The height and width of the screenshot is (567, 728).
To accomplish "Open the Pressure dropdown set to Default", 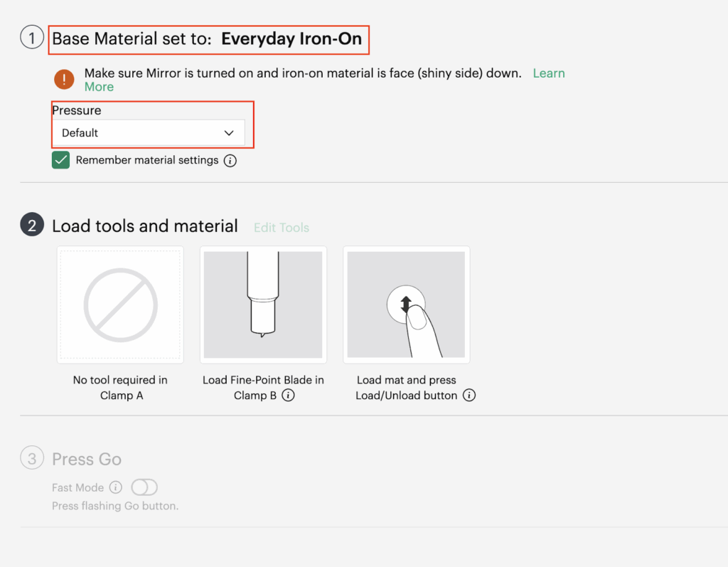I will [148, 133].
